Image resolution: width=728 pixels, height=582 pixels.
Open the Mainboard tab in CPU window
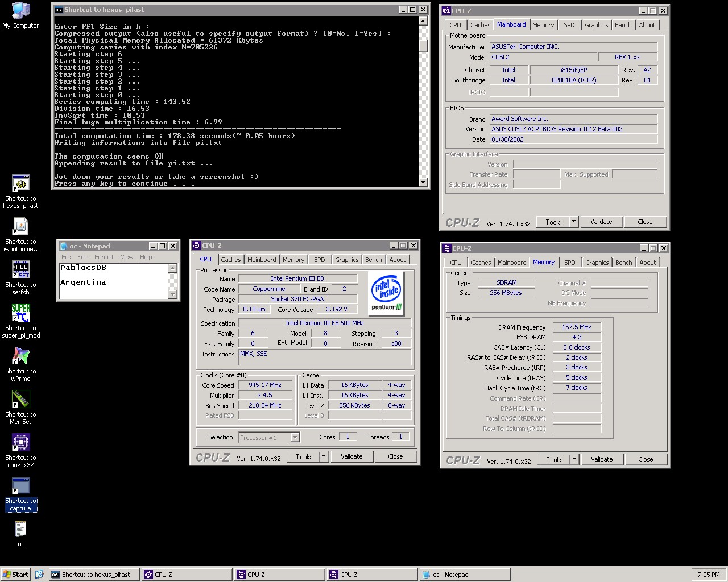(262, 260)
